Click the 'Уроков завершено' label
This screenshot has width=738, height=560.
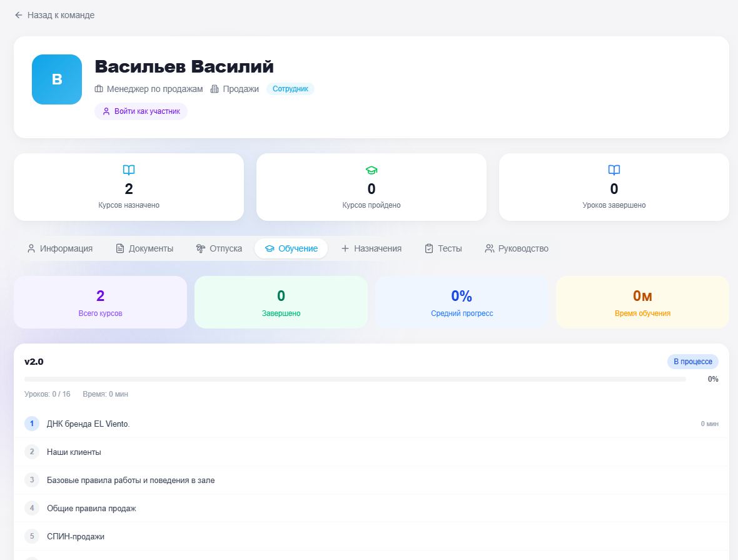pyautogui.click(x=614, y=205)
